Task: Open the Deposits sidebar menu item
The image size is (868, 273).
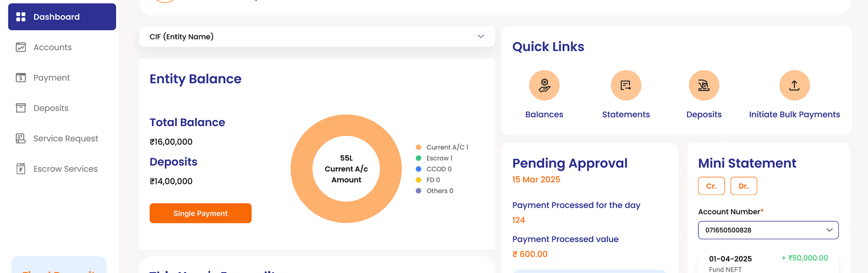Action: (x=51, y=108)
